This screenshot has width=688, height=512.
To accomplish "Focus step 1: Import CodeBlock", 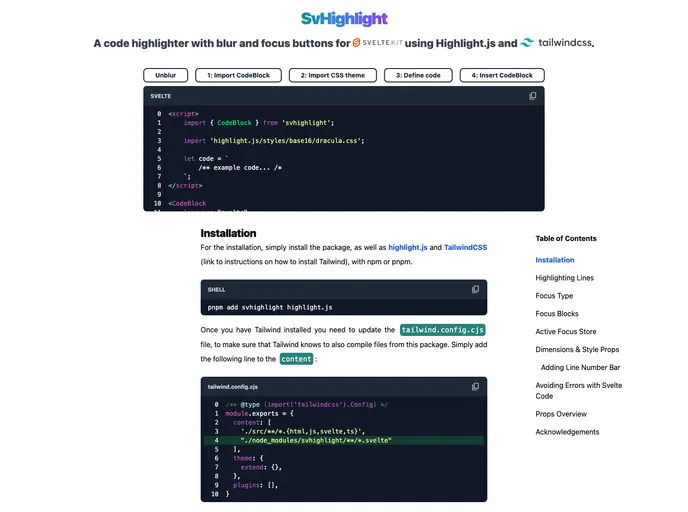I will (238, 75).
